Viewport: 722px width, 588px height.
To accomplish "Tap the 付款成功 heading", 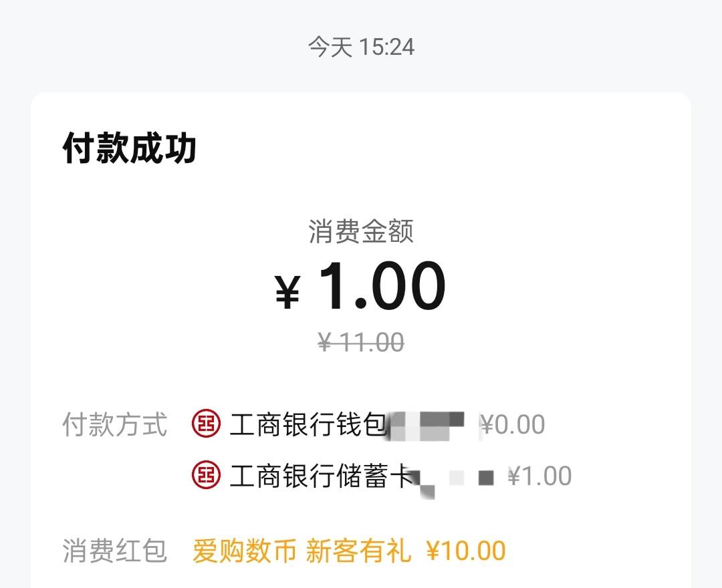I will click(130, 148).
